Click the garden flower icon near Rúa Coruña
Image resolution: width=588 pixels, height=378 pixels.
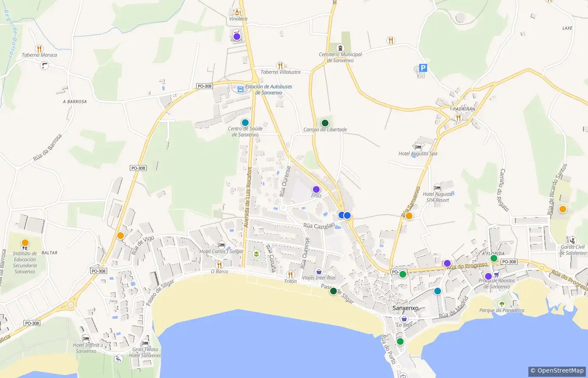pos(256,254)
